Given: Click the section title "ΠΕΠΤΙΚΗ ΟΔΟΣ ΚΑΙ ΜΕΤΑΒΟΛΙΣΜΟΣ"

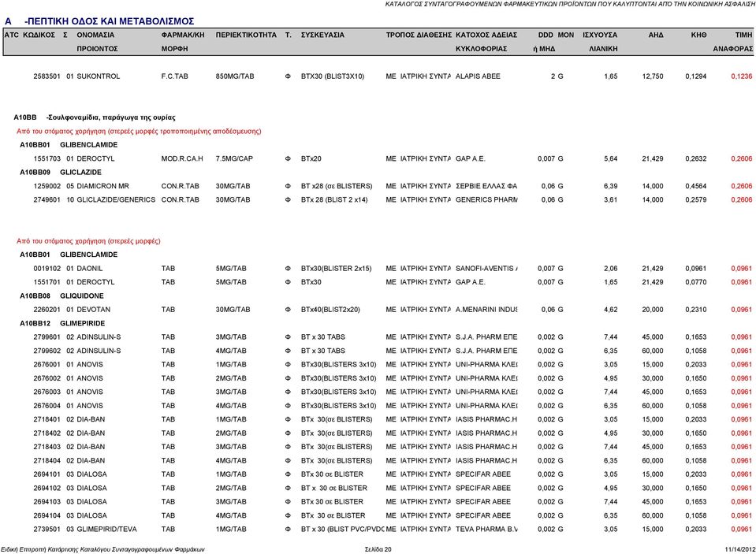Looking at the screenshot, I should pyautogui.click(x=111, y=21).
